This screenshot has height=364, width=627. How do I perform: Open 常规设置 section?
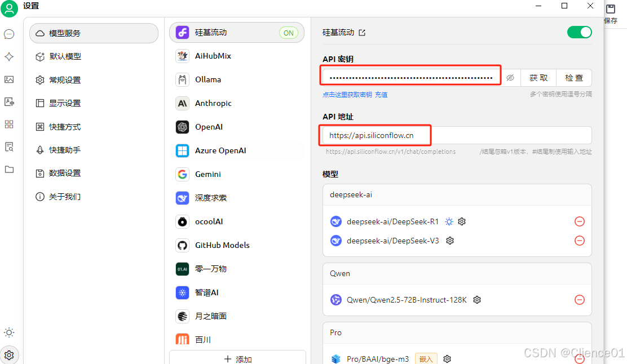point(94,80)
